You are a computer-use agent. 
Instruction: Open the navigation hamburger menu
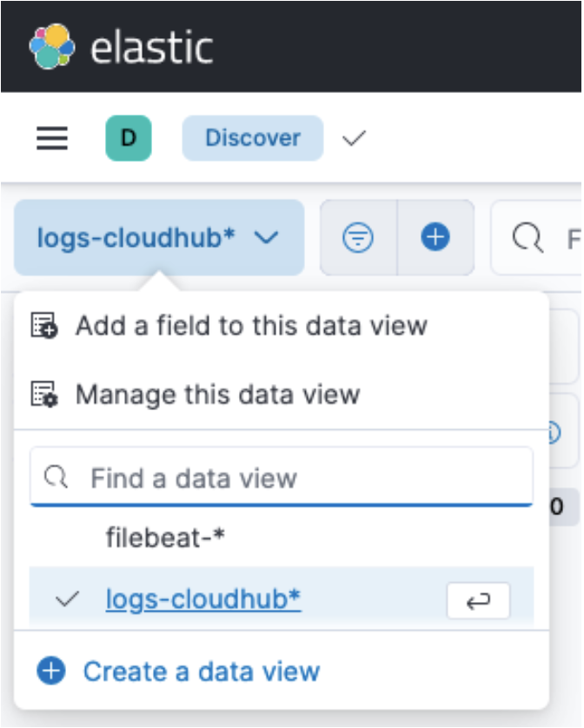(x=50, y=137)
